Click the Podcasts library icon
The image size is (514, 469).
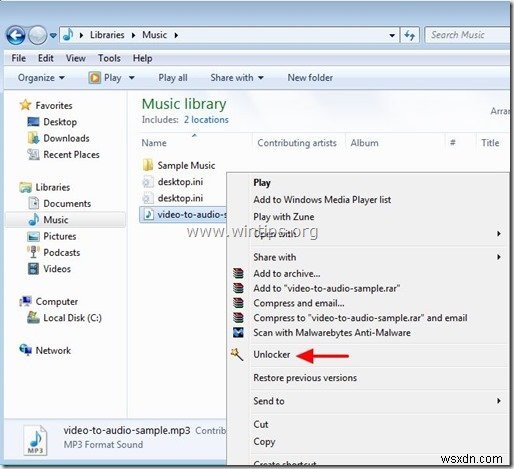(33, 252)
